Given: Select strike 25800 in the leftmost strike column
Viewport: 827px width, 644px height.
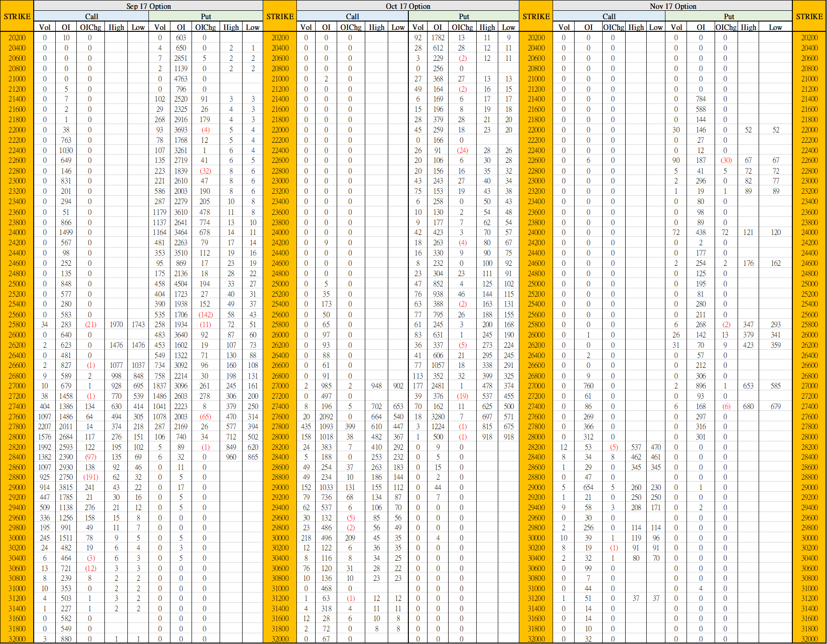Looking at the screenshot, I should (x=17, y=324).
